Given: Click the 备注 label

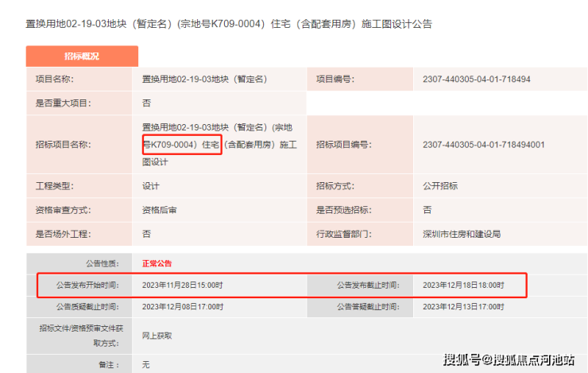Looking at the screenshot, I should pyautogui.click(x=109, y=365).
